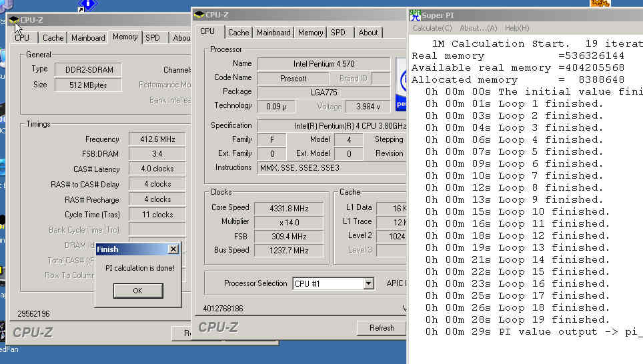Close the Finish dialog with the X button

(173, 249)
